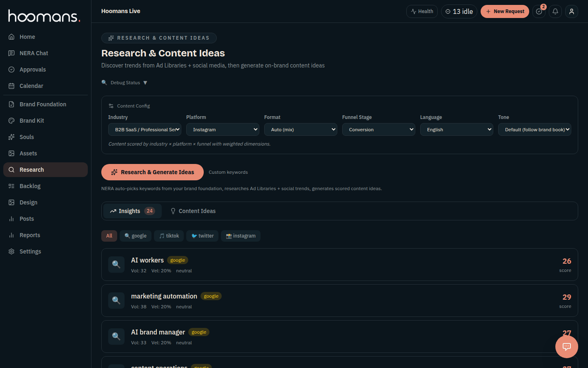Open the Funnel Stage dropdown
The height and width of the screenshot is (368, 588).
pyautogui.click(x=379, y=130)
